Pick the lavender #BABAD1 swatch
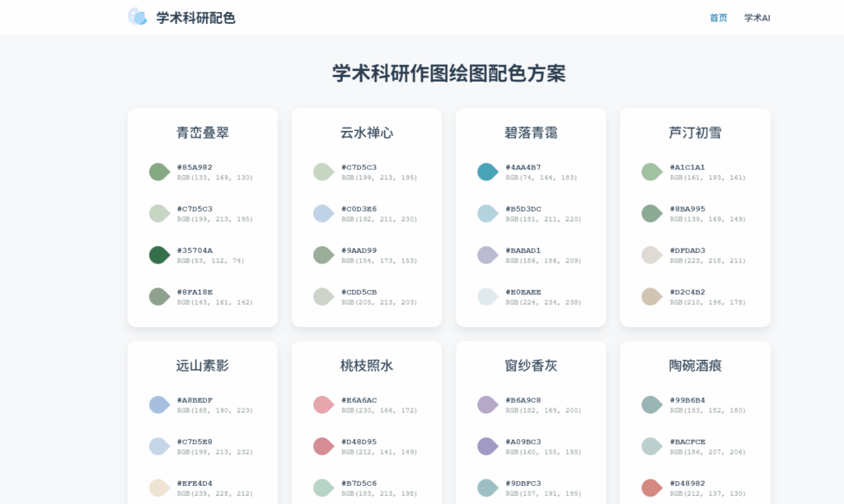The width and height of the screenshot is (844, 504). tap(488, 255)
